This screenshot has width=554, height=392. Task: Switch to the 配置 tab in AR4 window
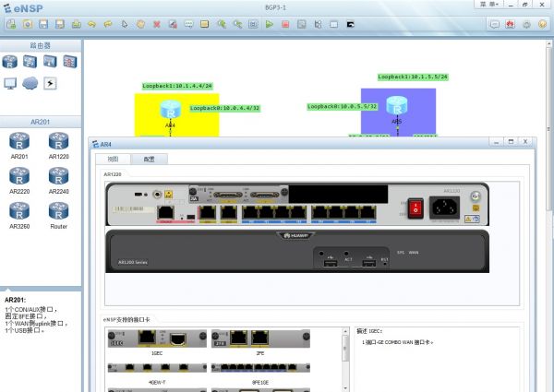pos(149,160)
